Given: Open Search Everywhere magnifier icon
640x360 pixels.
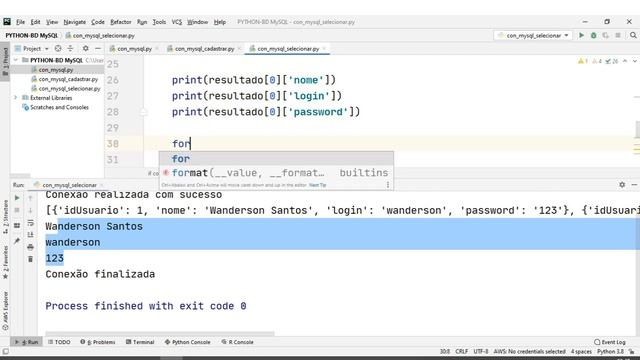Looking at the screenshot, I should point(633,36).
